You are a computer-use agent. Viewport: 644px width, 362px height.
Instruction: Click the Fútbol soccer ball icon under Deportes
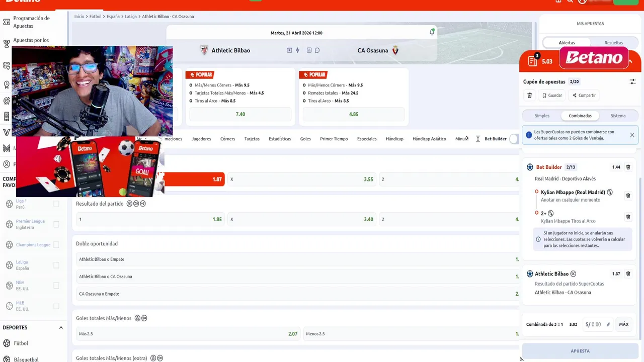pyautogui.click(x=7, y=343)
